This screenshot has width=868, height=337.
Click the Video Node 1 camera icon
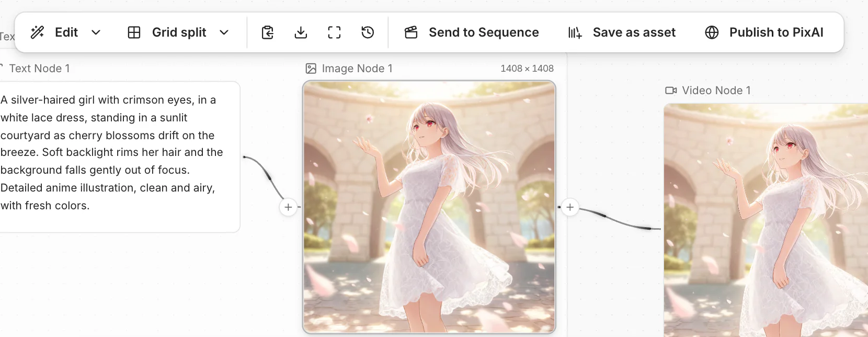(671, 91)
